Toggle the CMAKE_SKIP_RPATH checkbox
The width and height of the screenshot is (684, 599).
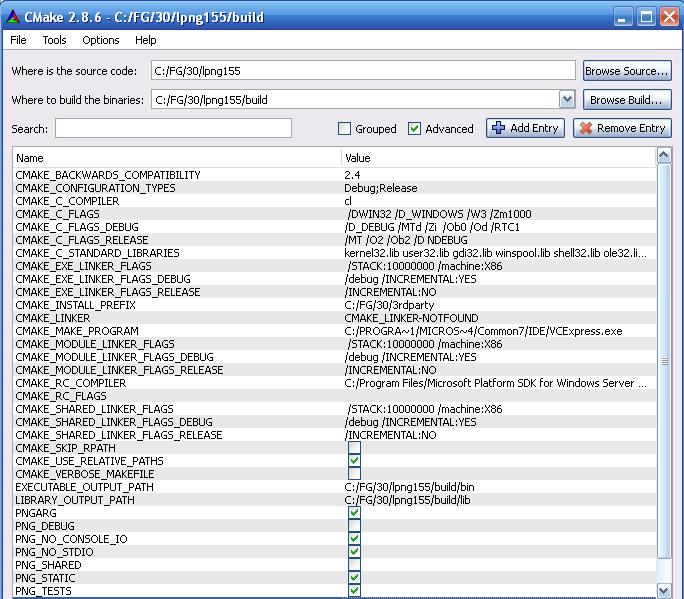(x=354, y=448)
